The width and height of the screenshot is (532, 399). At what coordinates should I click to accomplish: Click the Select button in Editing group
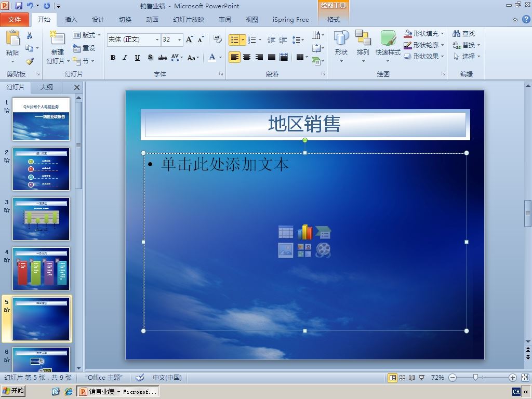pos(467,56)
